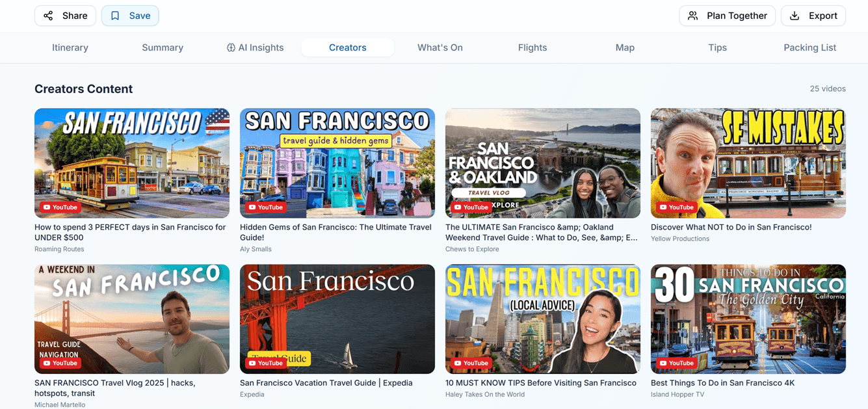Click the YouTube badge on the Expedia vacation guide
Screen dimensions: 868x409
tap(266, 363)
